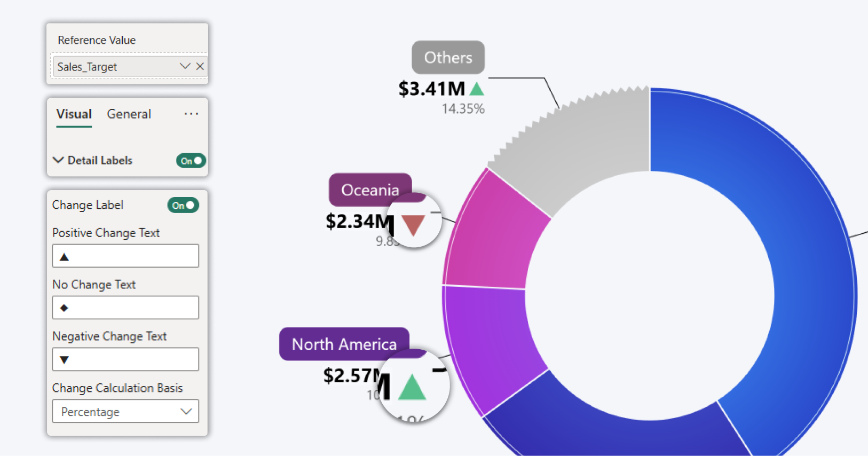Image resolution: width=868 pixels, height=456 pixels.
Task: Clear the Sales_Target reference value
Action: (x=200, y=66)
